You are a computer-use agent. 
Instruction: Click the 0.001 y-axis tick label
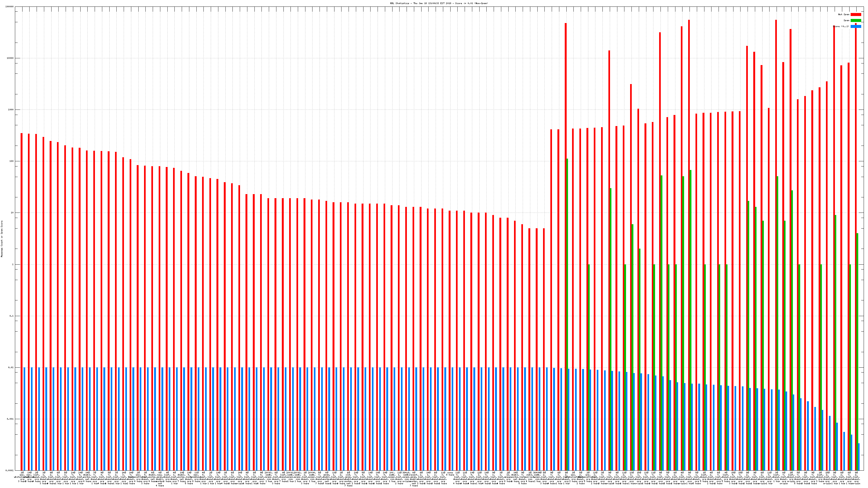point(11,419)
